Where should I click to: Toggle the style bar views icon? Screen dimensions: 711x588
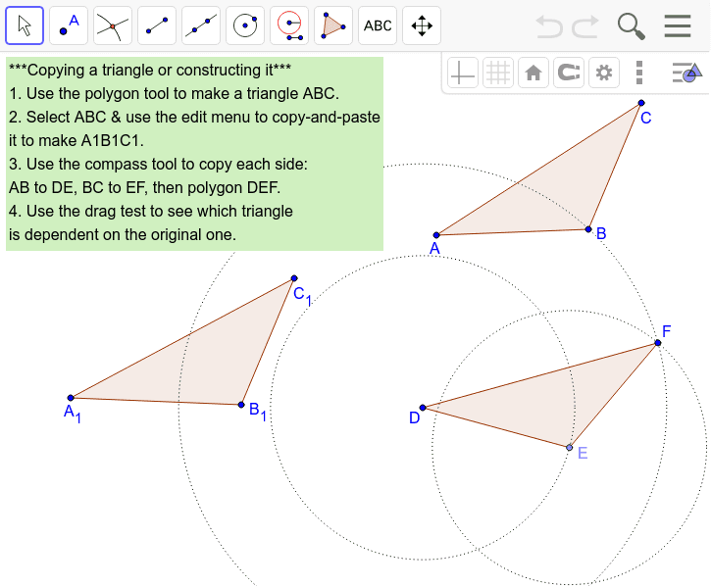(x=686, y=73)
